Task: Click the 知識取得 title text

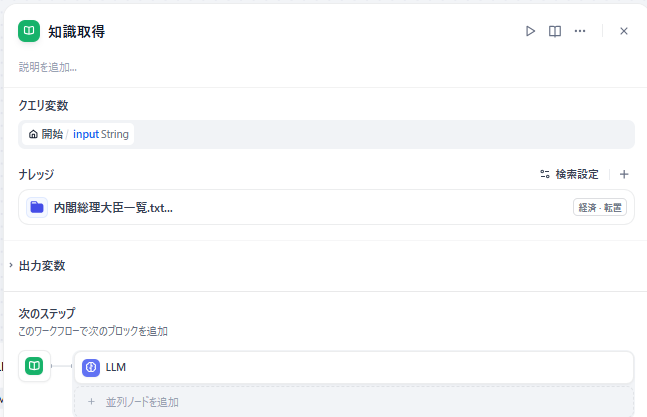Action: (76, 32)
